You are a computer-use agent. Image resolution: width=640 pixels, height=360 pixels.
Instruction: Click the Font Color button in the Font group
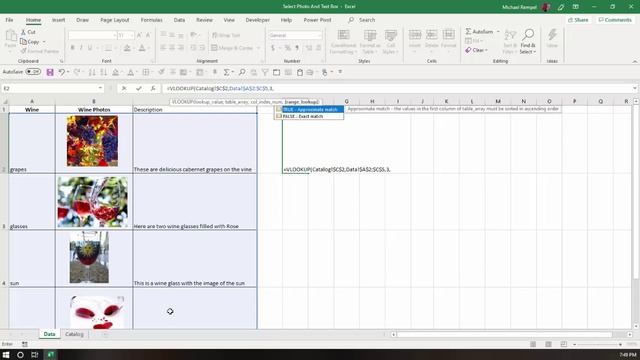(x=142, y=48)
